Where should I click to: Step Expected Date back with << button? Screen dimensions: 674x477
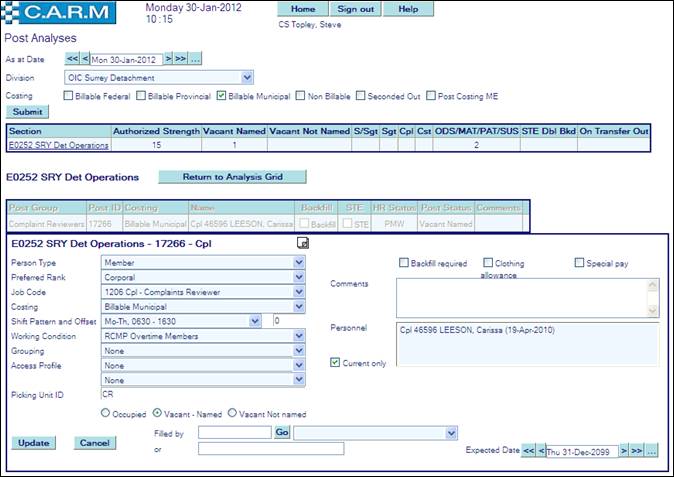529,451
